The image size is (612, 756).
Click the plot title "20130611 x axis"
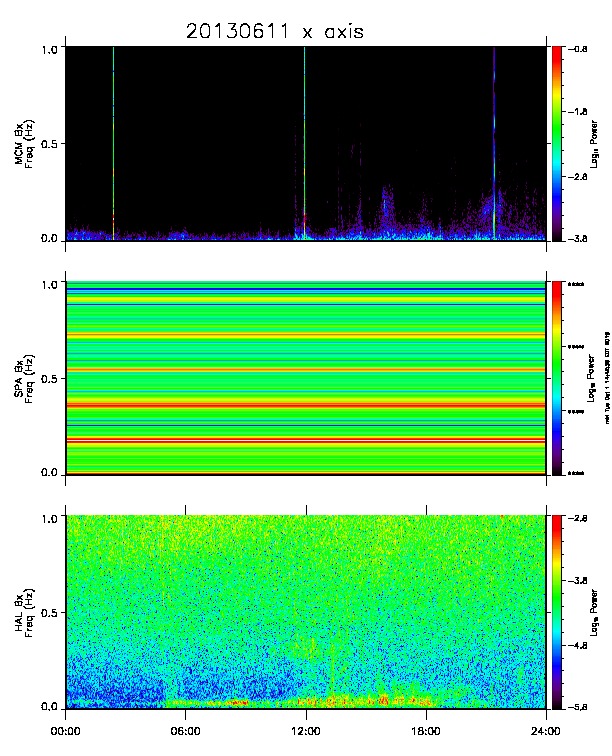274,32
